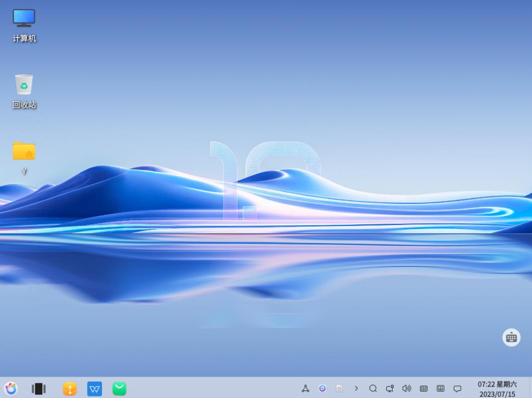Click the faded white tray icon
The image size is (532, 398).
tap(339, 388)
